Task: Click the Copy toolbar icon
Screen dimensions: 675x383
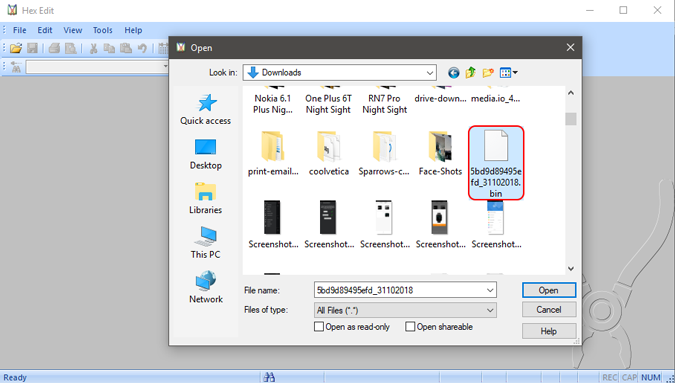Action: coord(109,48)
